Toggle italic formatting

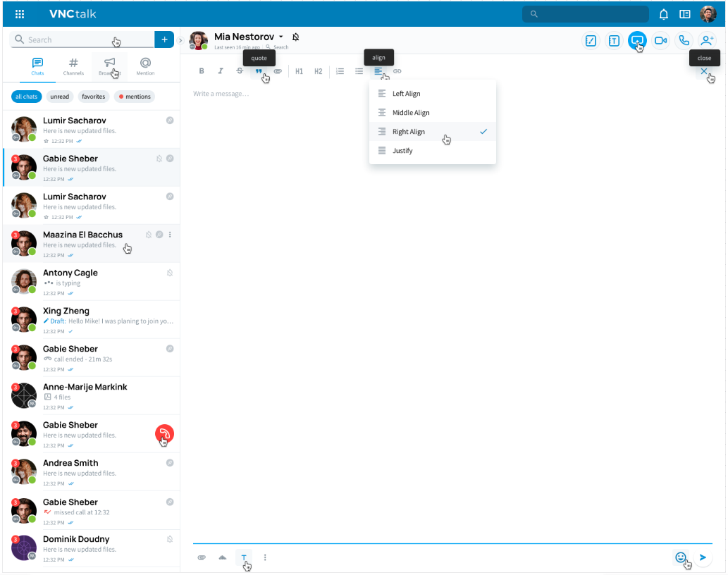click(221, 71)
